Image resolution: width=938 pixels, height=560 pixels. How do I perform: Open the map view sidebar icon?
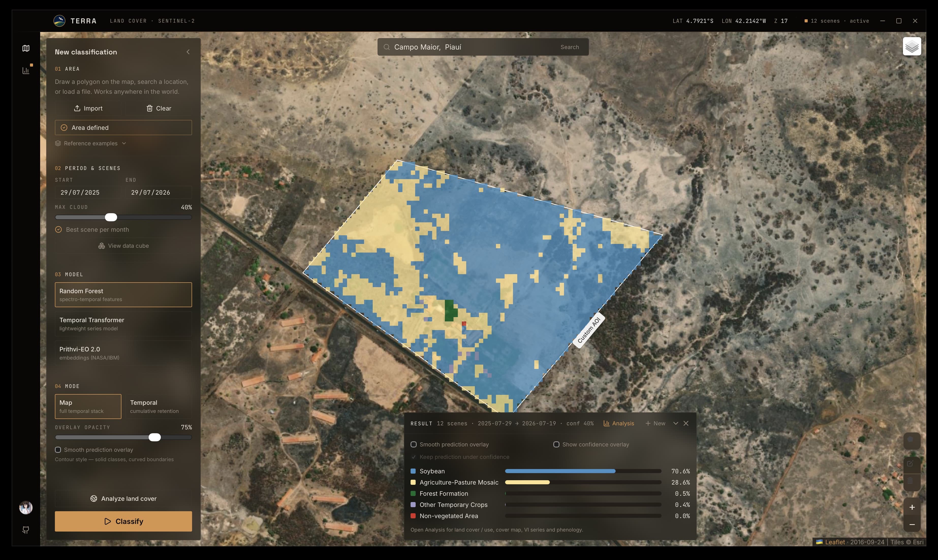pos(26,48)
